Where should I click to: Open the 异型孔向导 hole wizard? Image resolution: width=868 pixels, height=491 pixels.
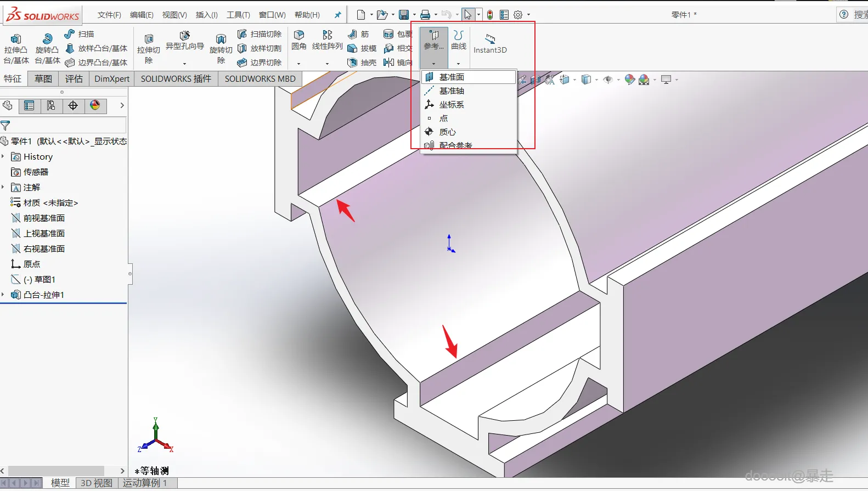(x=185, y=41)
